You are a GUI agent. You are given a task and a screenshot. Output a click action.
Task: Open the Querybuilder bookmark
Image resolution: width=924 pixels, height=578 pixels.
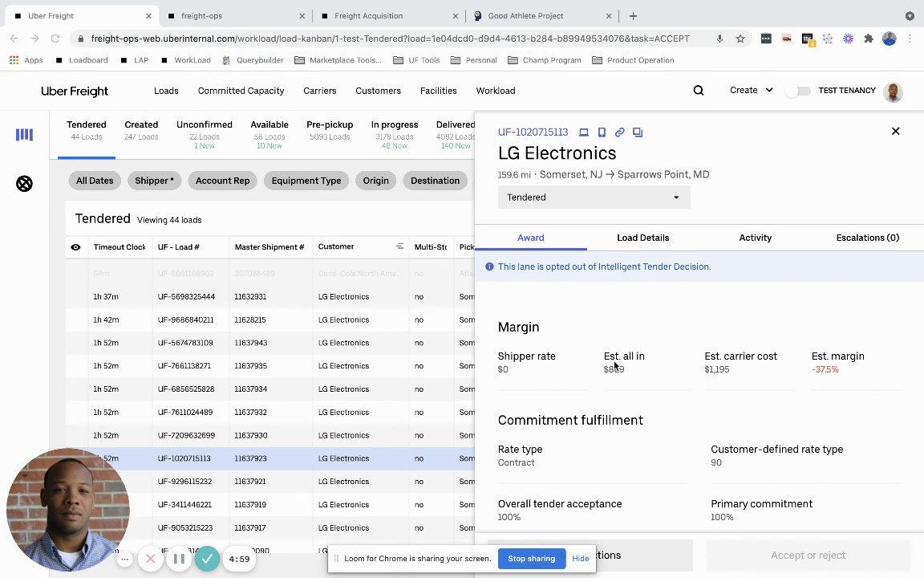[253, 60]
